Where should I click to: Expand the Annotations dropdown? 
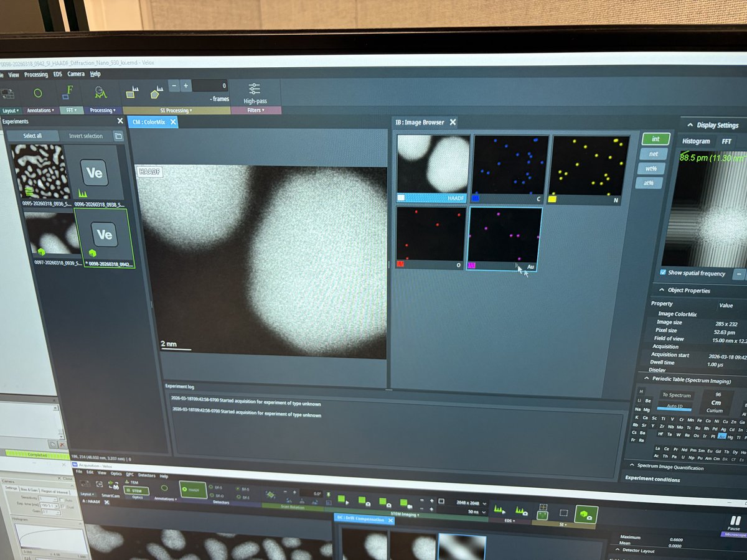[41, 110]
